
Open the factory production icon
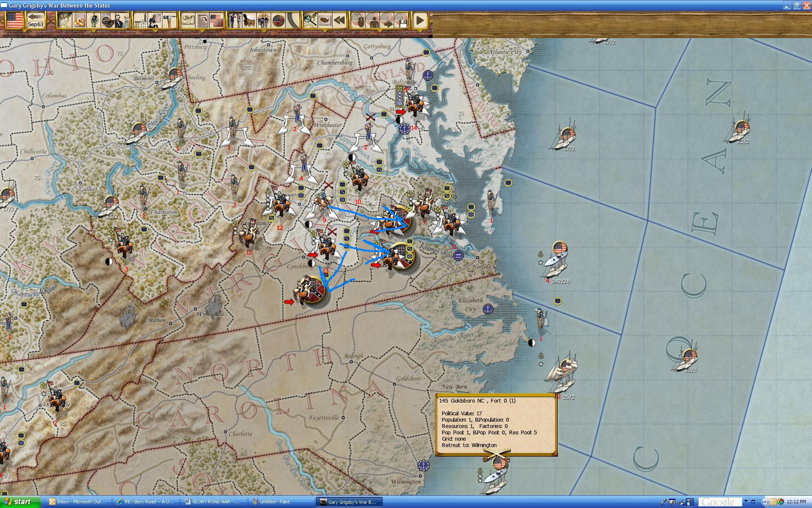click(x=141, y=20)
